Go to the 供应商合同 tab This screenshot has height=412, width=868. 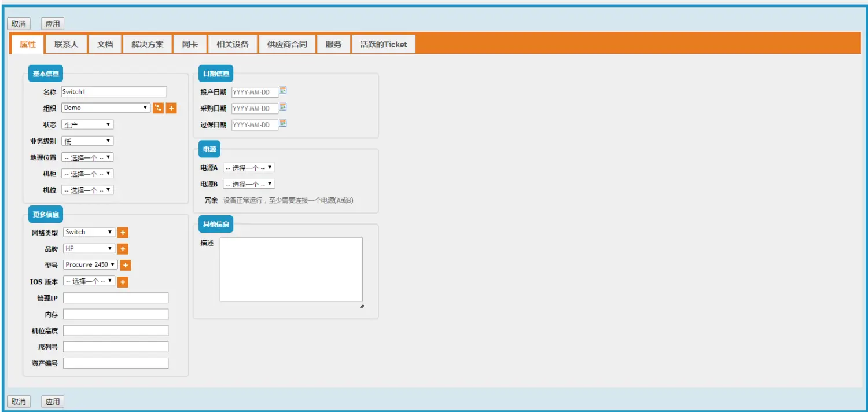(286, 44)
